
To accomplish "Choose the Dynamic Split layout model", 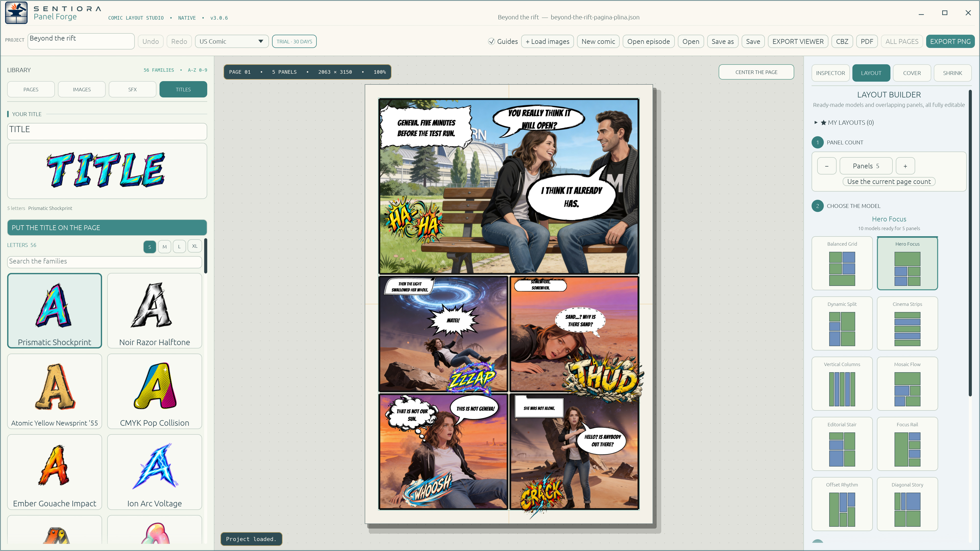I will click(x=842, y=323).
